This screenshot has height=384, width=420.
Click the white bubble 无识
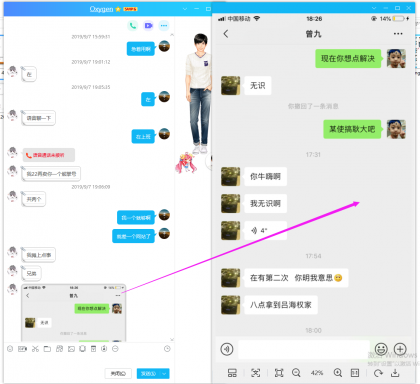coord(258,86)
